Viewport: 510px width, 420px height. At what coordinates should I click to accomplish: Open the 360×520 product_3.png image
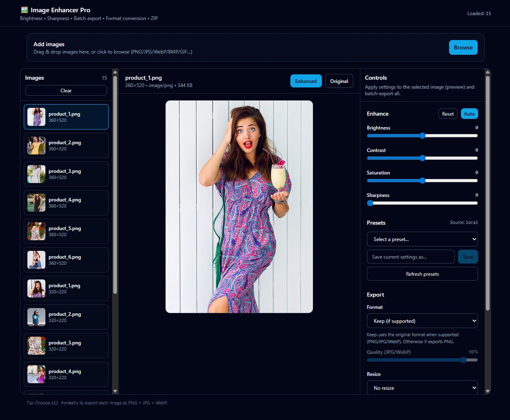point(66,174)
